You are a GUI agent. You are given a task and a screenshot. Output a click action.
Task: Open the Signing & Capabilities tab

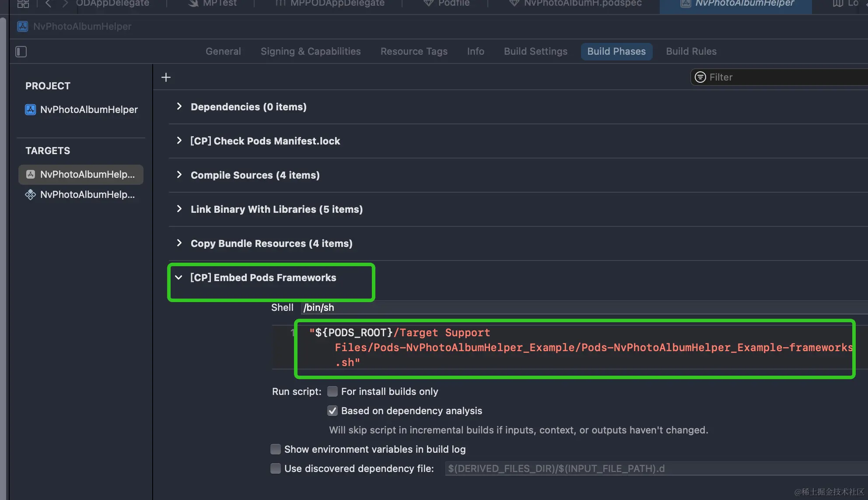coord(311,51)
